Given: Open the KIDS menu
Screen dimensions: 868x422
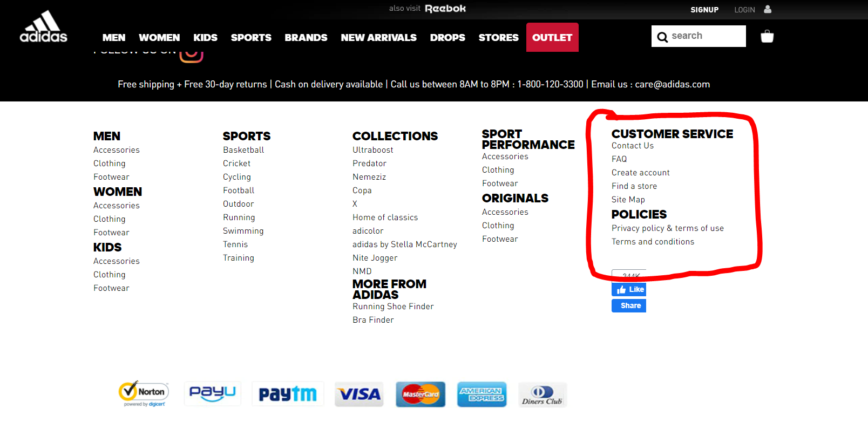Looking at the screenshot, I should (205, 37).
